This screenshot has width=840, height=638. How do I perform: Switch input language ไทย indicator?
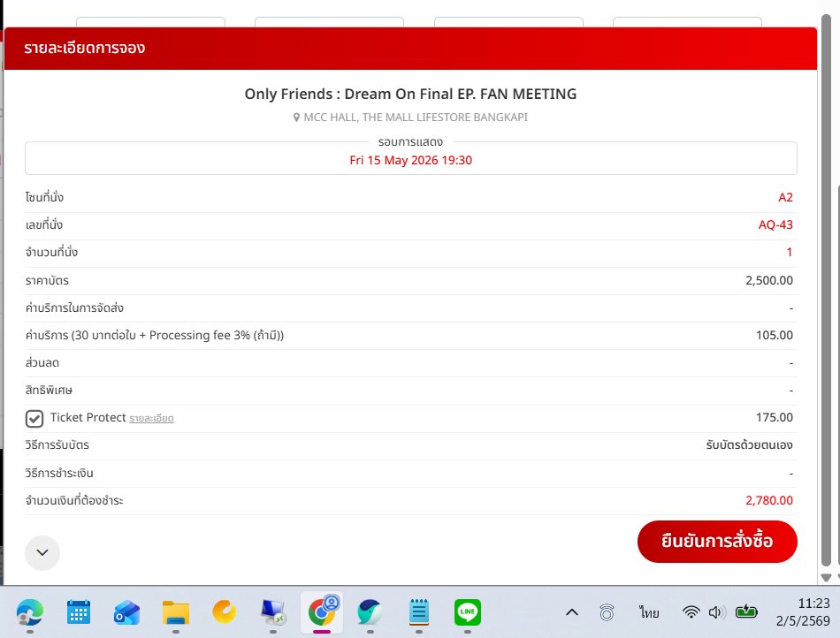pyautogui.click(x=649, y=611)
